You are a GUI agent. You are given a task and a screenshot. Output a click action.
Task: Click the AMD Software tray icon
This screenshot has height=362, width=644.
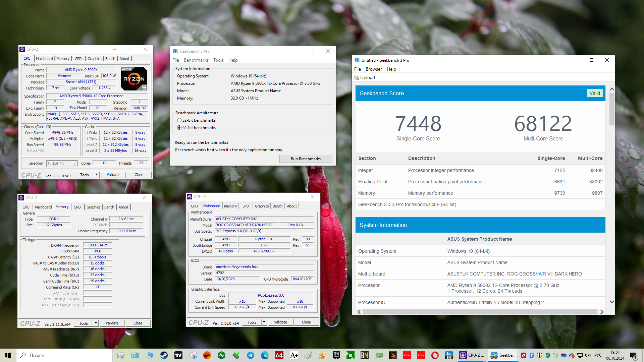(x=523, y=355)
